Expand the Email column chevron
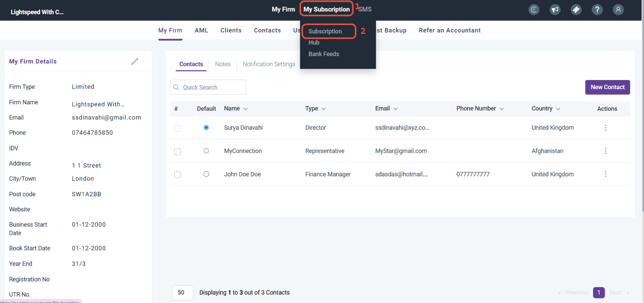The height and width of the screenshot is (303, 644). pos(395,109)
